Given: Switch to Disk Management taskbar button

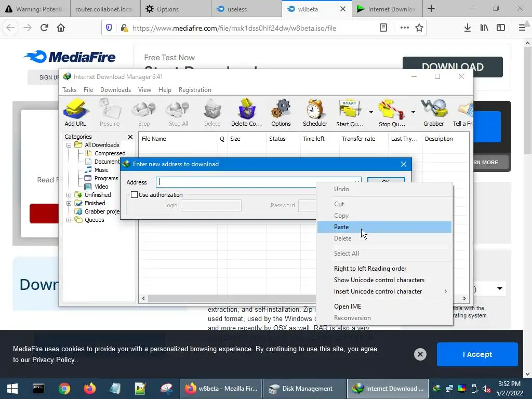Looking at the screenshot, I should point(304,389).
